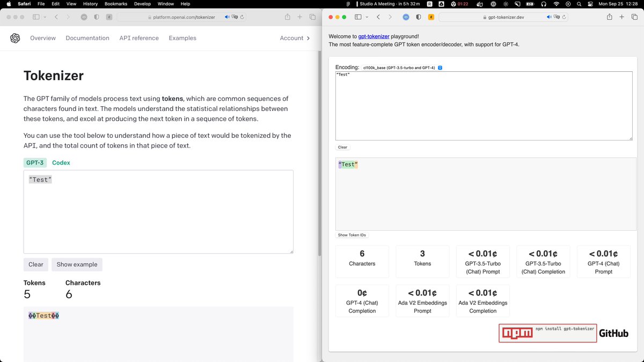
Task: Mute audio on the gpt-tokenizer.dev tab
Action: pos(550,17)
